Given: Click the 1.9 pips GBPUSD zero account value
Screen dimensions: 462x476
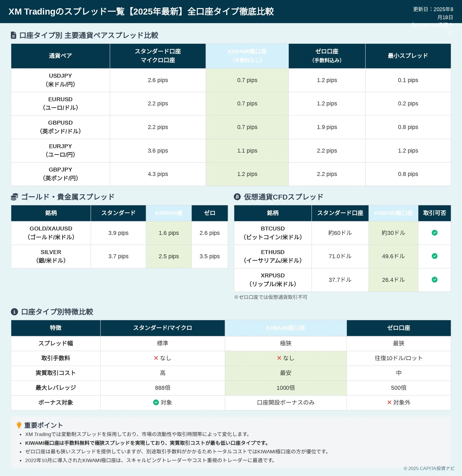Looking at the screenshot, I should 327,127.
